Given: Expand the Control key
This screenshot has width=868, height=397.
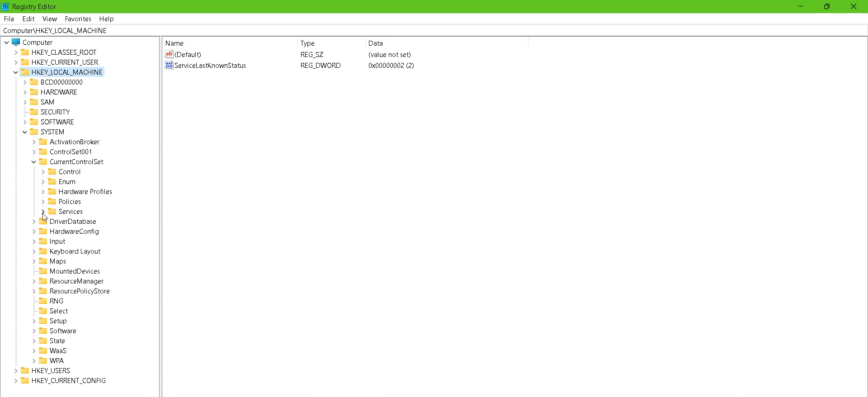Looking at the screenshot, I should point(43,172).
